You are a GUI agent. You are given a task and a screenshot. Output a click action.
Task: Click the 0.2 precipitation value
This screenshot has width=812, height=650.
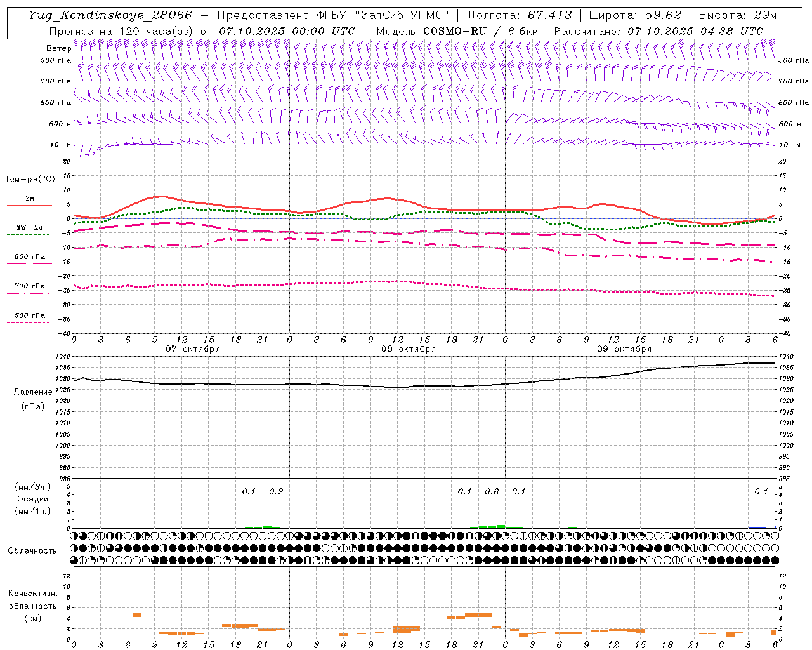276,492
